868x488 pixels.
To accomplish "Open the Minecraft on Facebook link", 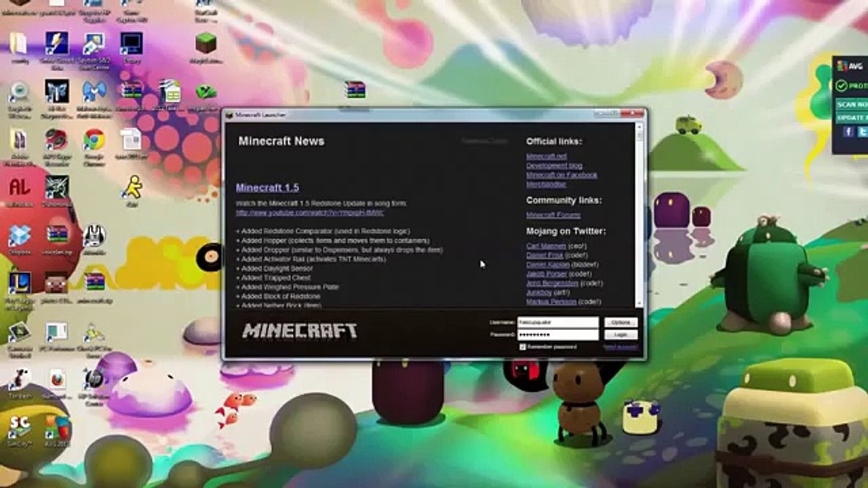I will click(x=561, y=175).
